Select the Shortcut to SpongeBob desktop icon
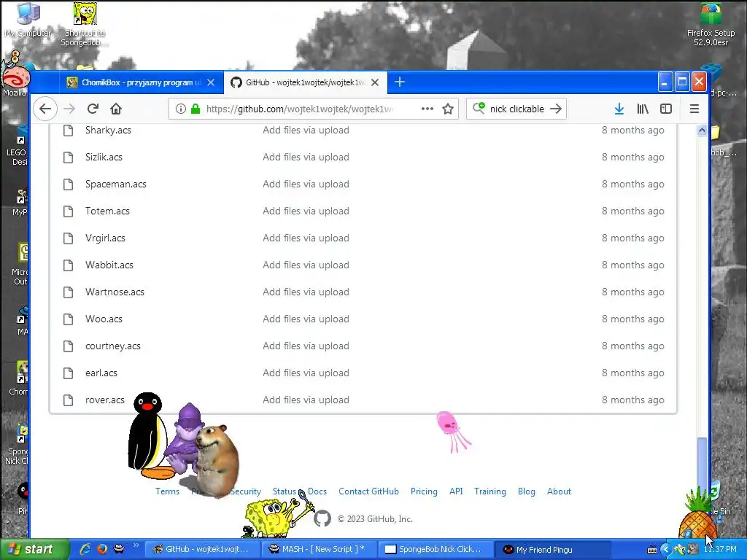The image size is (747, 560). (x=85, y=24)
